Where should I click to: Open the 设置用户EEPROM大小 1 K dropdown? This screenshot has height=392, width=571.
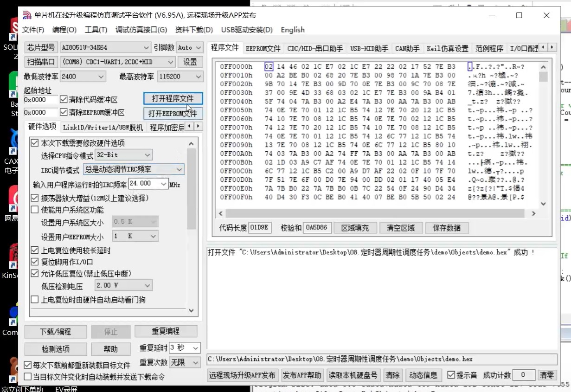coord(135,236)
